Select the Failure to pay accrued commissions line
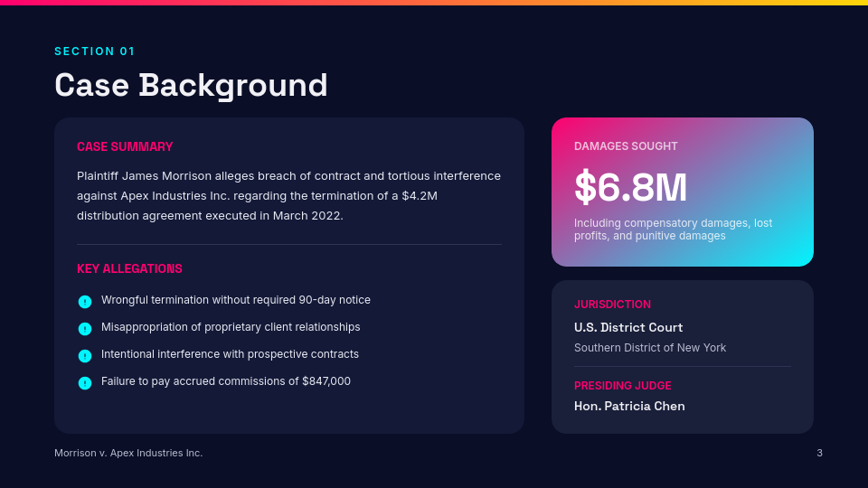The height and width of the screenshot is (488, 868). click(226, 381)
